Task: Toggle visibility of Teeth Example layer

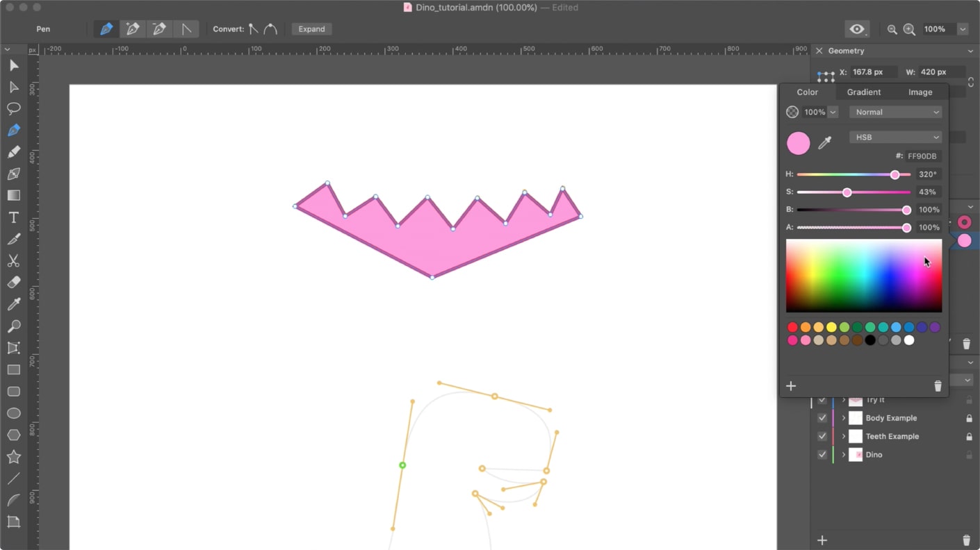Action: [x=822, y=436]
